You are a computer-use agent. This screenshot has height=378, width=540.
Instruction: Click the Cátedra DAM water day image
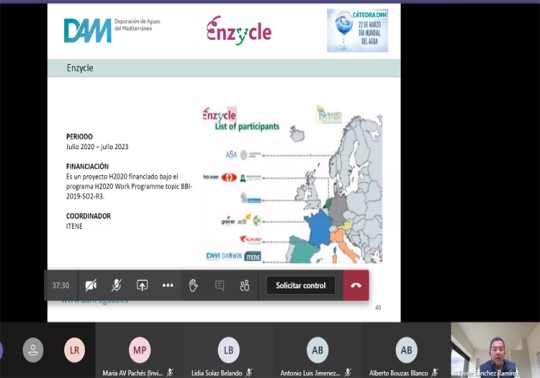point(357,31)
